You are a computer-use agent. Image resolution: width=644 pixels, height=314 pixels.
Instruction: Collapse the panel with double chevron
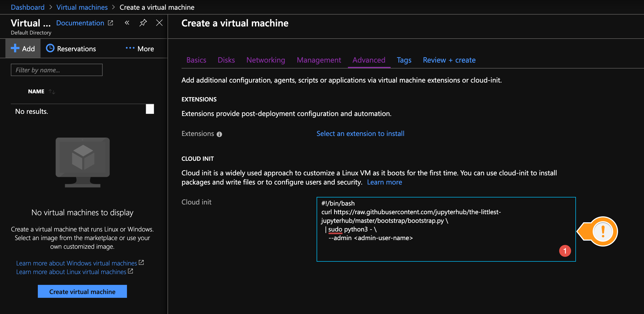[127, 23]
